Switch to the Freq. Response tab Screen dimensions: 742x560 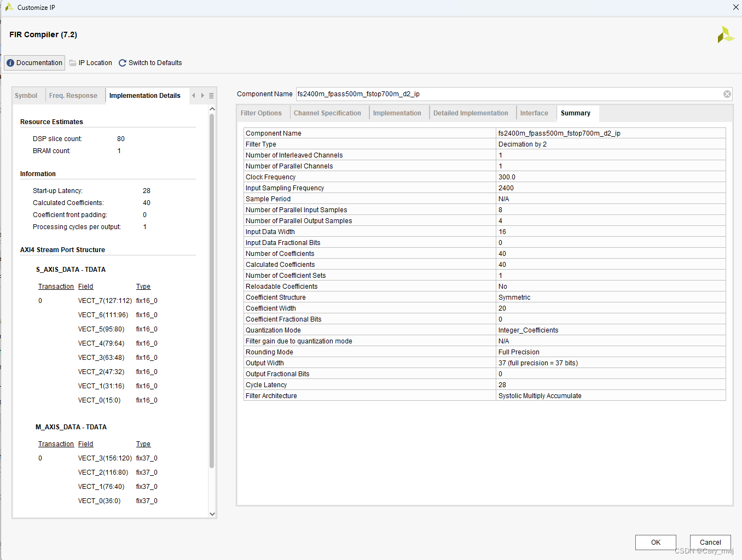pyautogui.click(x=73, y=96)
